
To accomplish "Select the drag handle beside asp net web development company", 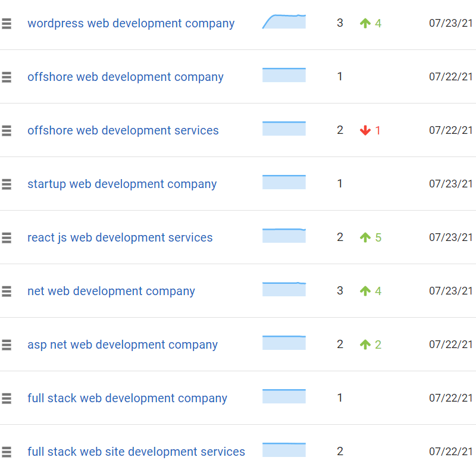I will 7,345.
